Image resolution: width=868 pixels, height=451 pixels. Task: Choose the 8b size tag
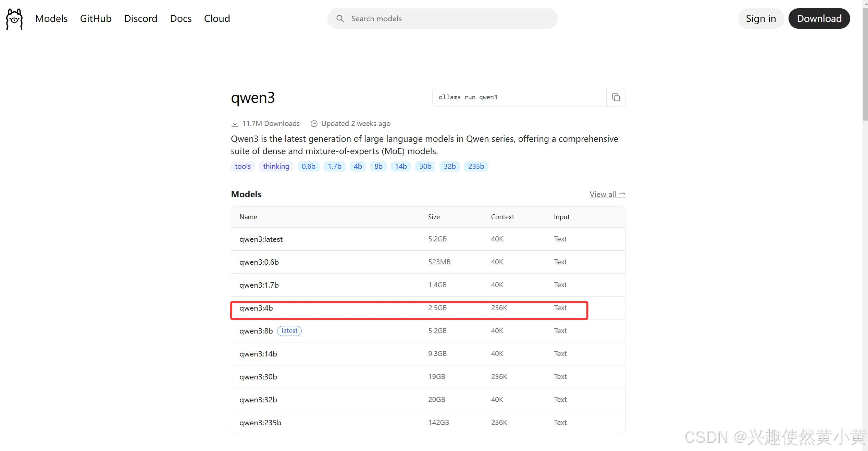[x=378, y=166]
